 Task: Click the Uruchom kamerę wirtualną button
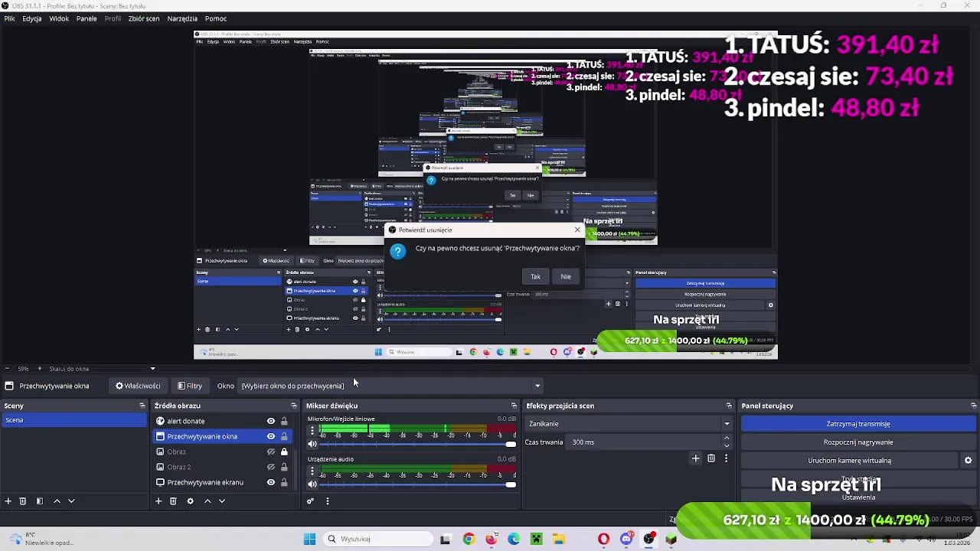849,461
